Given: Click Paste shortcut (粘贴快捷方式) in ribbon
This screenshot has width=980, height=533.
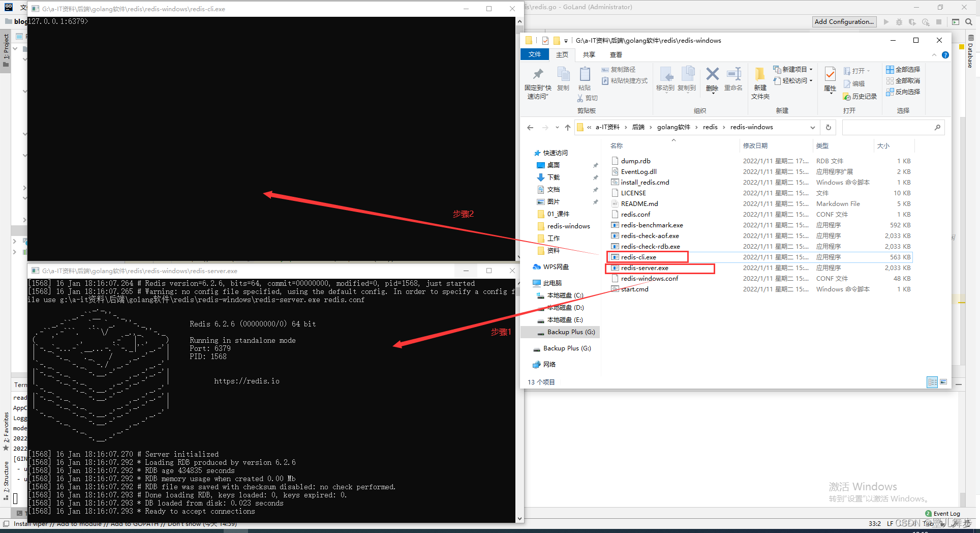Looking at the screenshot, I should pyautogui.click(x=625, y=81).
